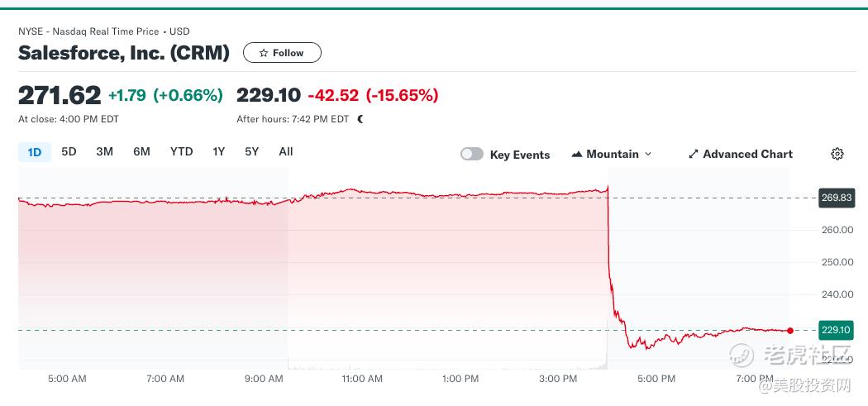The height and width of the screenshot is (406, 868).
Task: Select the 1Y time range
Action: pyautogui.click(x=219, y=152)
